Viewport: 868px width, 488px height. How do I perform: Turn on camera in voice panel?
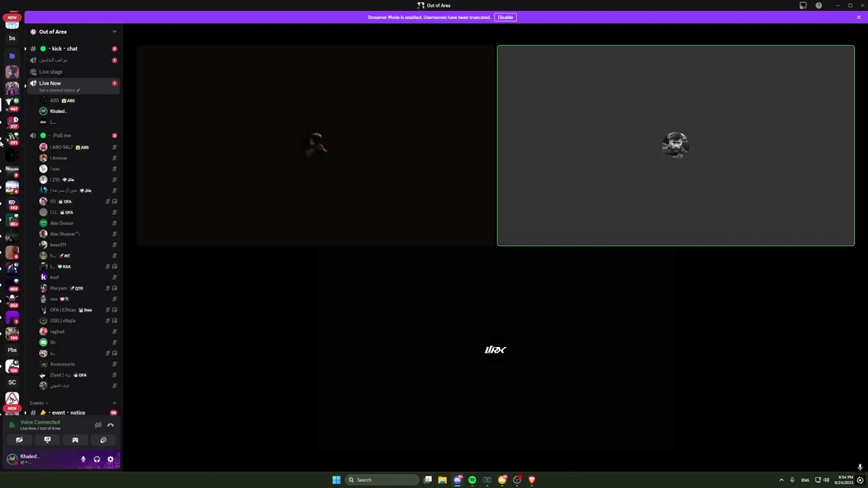(19, 440)
